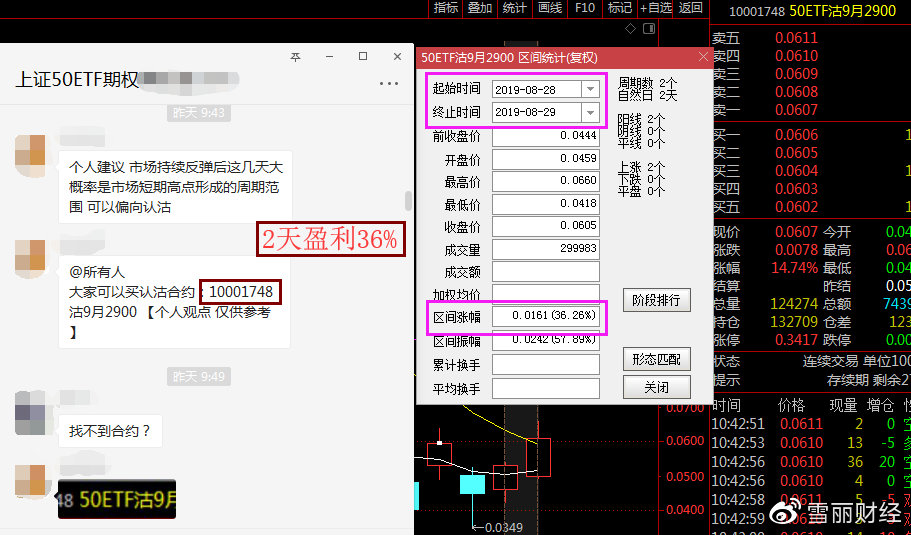Image resolution: width=911 pixels, height=535 pixels.
Task: Click contract code 10001748 in chat message
Action: click(x=241, y=292)
